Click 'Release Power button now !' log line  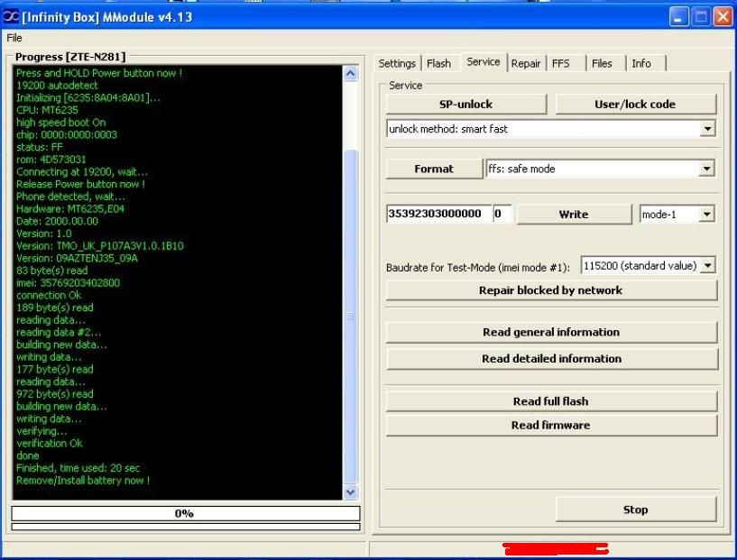click(81, 184)
